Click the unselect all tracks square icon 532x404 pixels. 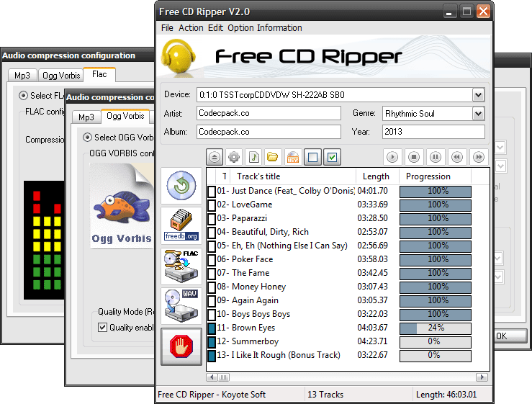pyautogui.click(x=312, y=157)
